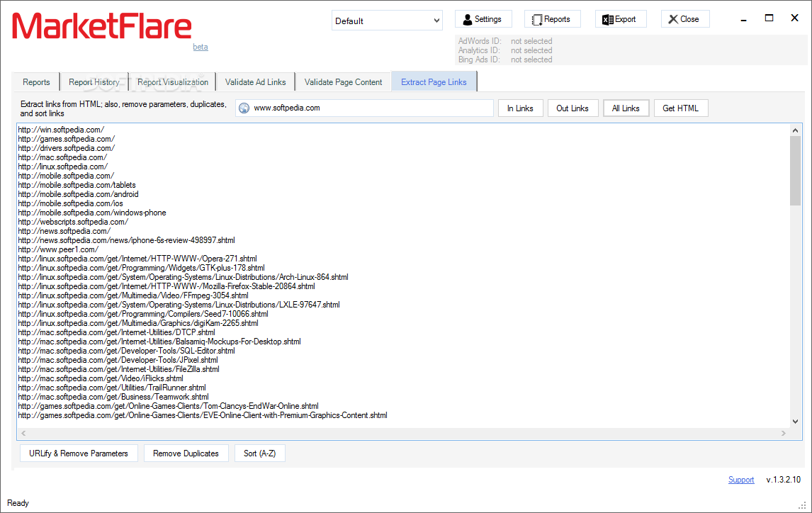
Task: Sort the links with Sort (A-Z)
Action: (259, 453)
